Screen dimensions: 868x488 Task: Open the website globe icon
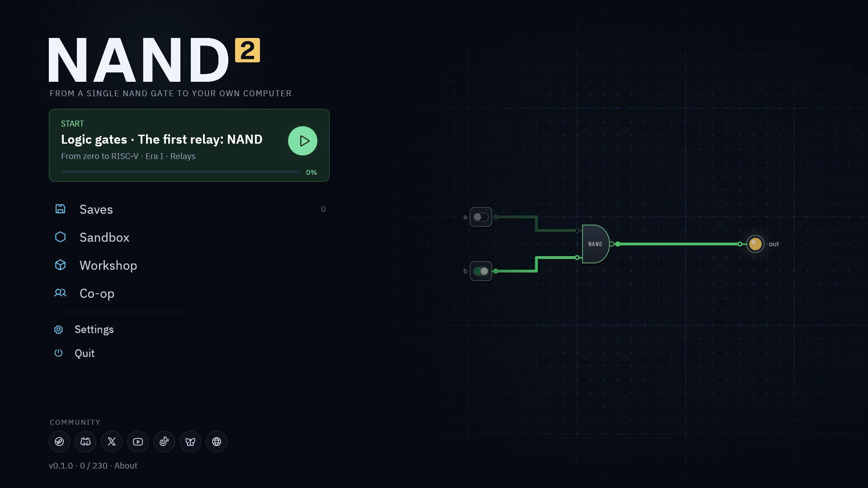(x=217, y=441)
